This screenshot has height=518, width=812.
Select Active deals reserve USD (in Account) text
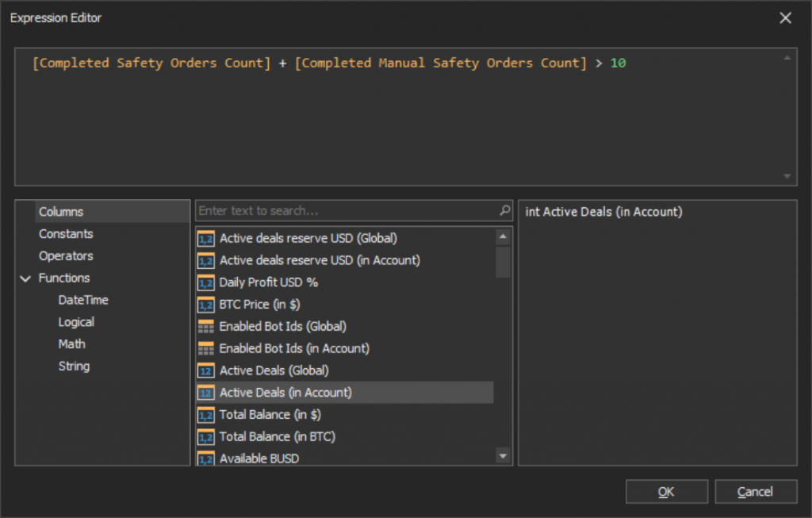(x=320, y=260)
